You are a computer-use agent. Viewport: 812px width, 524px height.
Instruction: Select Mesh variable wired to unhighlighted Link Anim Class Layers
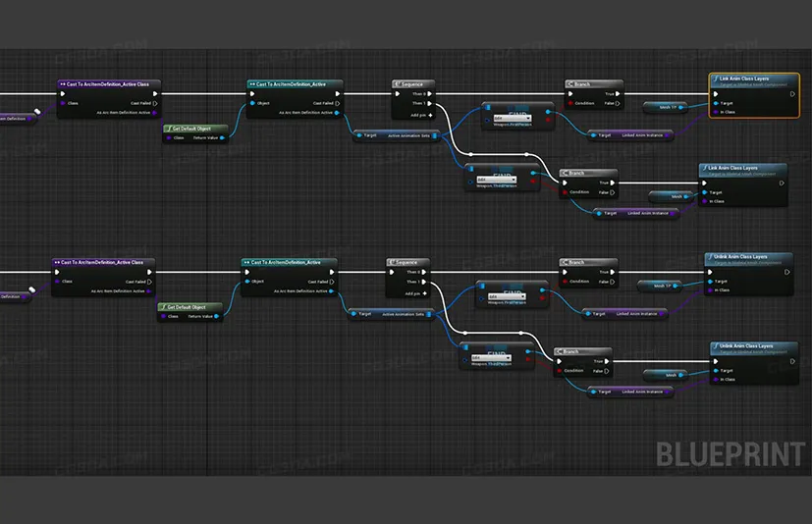pyautogui.click(x=672, y=197)
